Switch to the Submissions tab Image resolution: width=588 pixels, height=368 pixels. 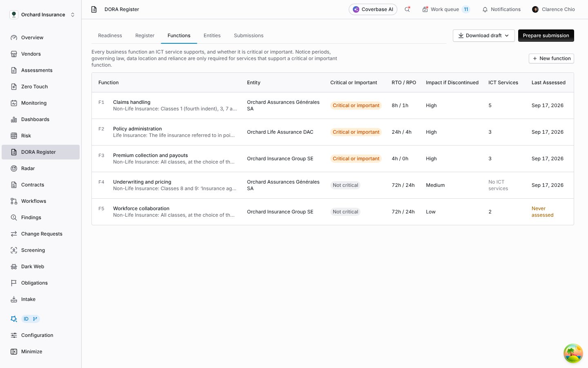[248, 36]
